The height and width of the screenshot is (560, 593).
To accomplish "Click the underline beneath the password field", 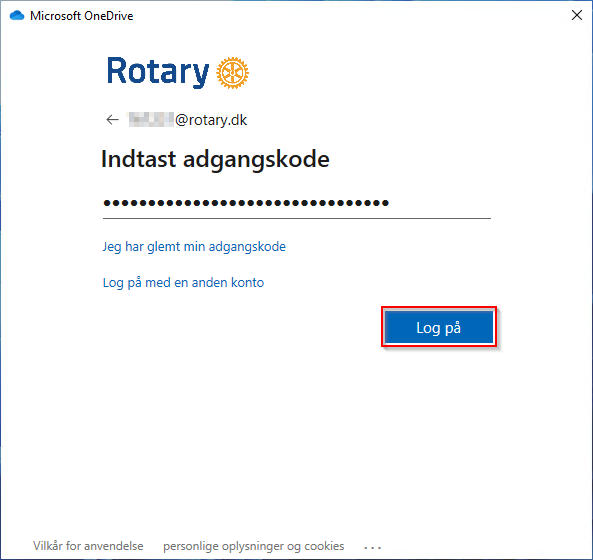I will (x=297, y=218).
